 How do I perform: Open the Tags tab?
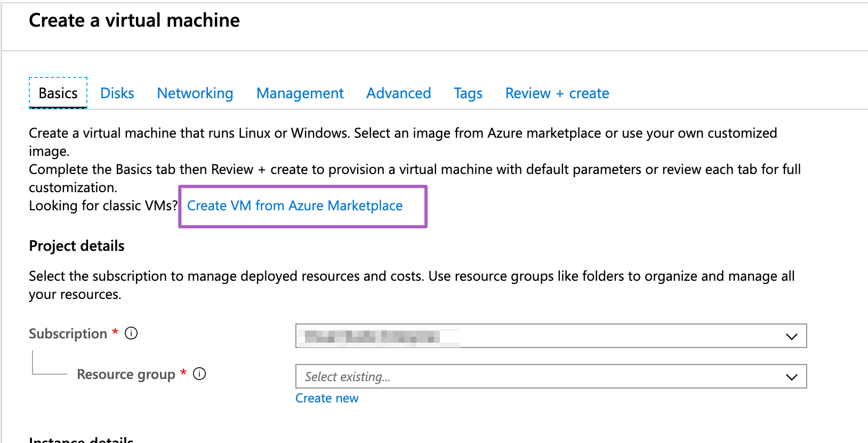tap(468, 93)
